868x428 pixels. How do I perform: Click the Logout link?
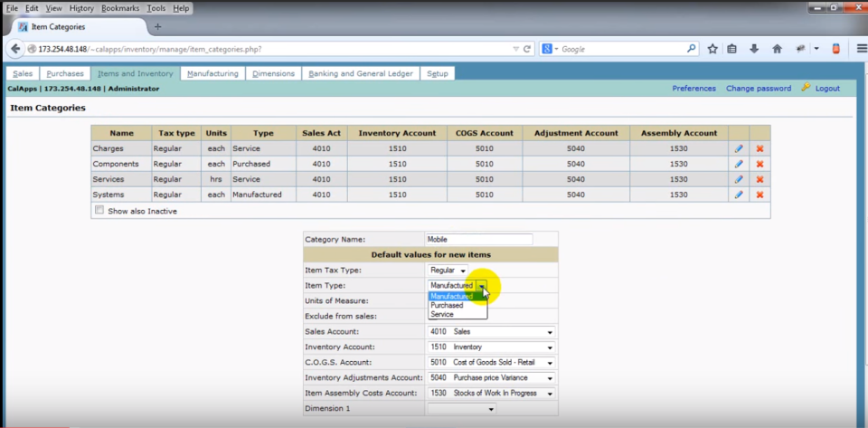(x=826, y=89)
